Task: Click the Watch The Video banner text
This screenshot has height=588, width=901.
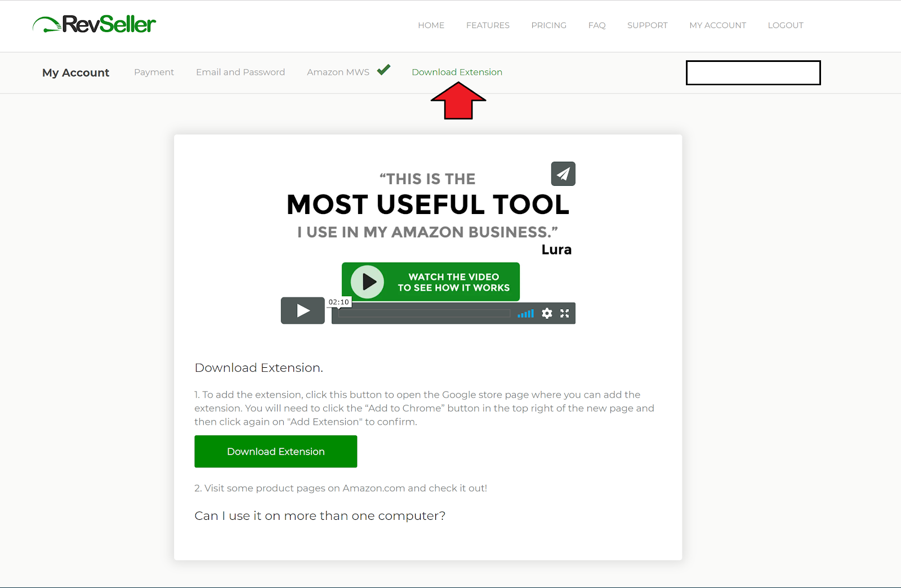Action: [453, 282]
